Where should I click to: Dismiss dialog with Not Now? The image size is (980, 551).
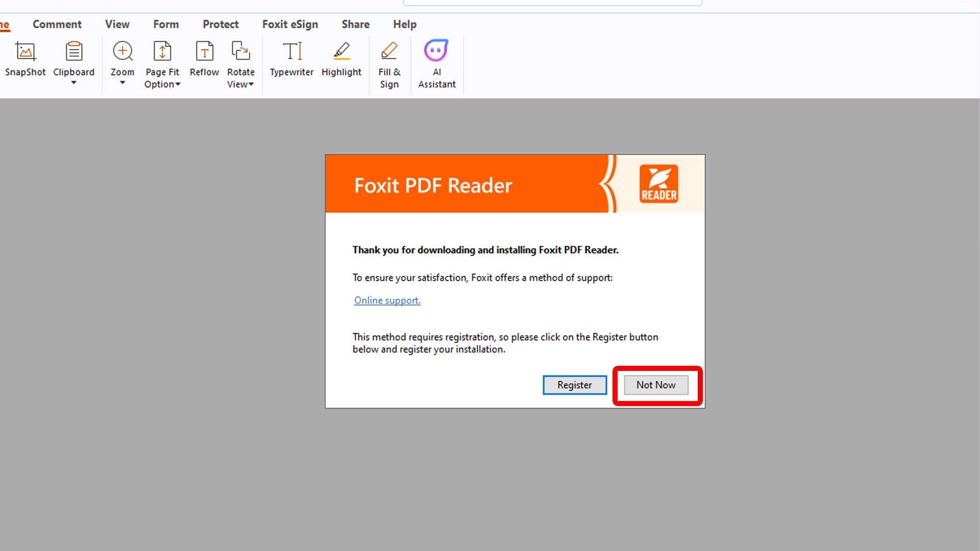pyautogui.click(x=656, y=385)
